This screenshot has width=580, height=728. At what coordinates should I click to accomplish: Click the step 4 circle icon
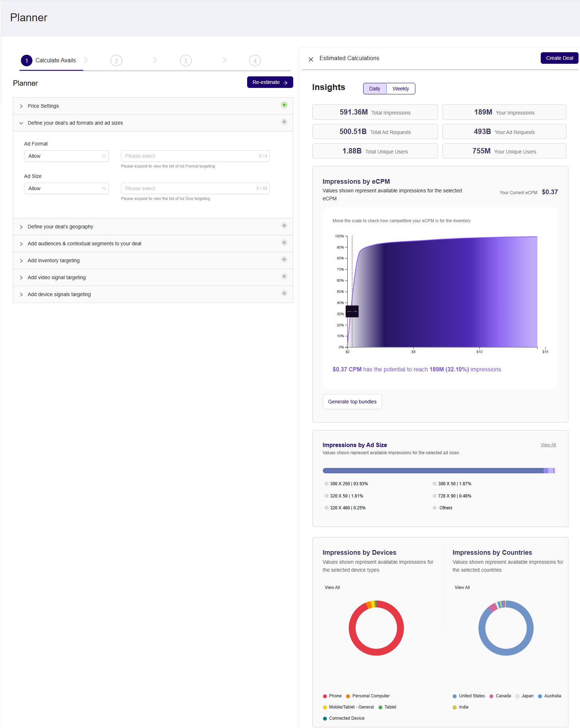click(255, 61)
